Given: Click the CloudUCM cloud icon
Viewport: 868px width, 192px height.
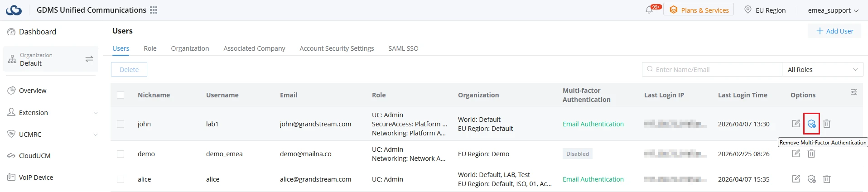Looking at the screenshot, I should [11, 156].
